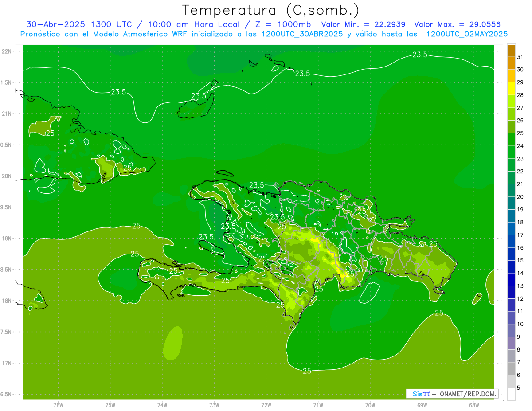Click the purple legend swatch between 8 and 9
Image resolution: width=532 pixels, height=411 pixels.
click(x=511, y=343)
